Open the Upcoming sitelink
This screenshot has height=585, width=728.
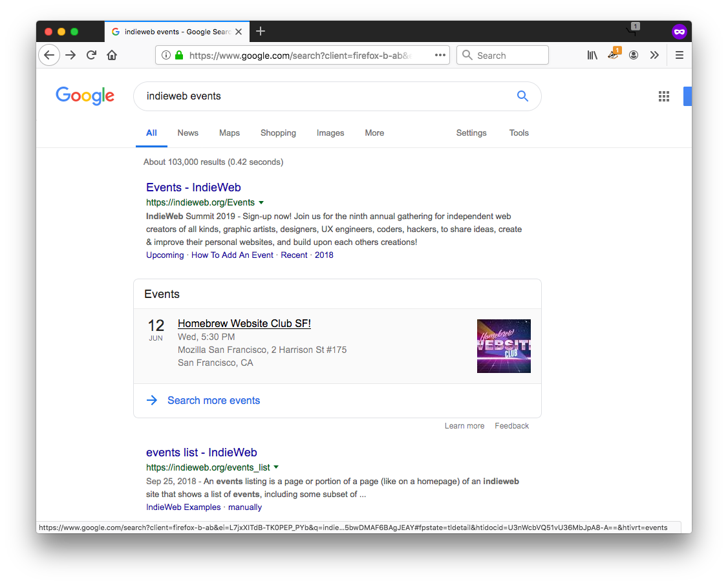click(x=165, y=255)
